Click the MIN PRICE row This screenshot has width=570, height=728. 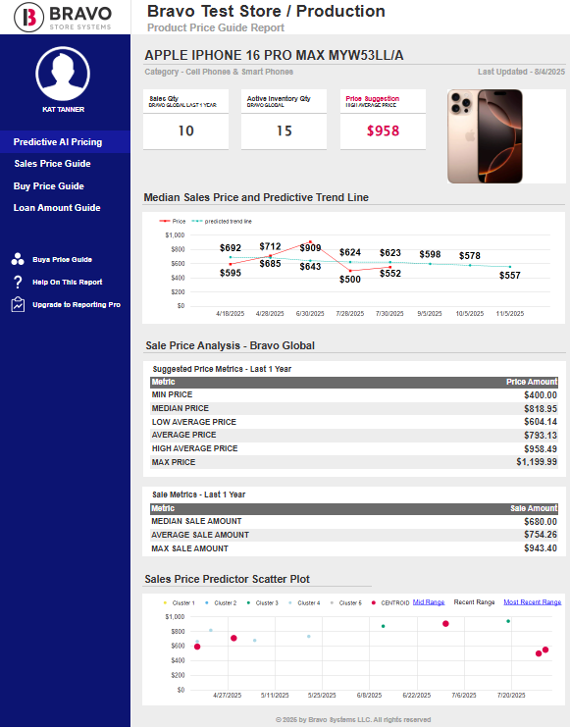354,394
